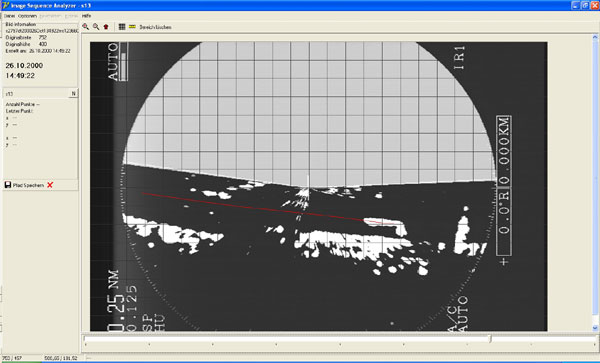The height and width of the screenshot is (363, 600).
Task: Click the Bereich löschen toolbar button
Action: click(x=155, y=27)
